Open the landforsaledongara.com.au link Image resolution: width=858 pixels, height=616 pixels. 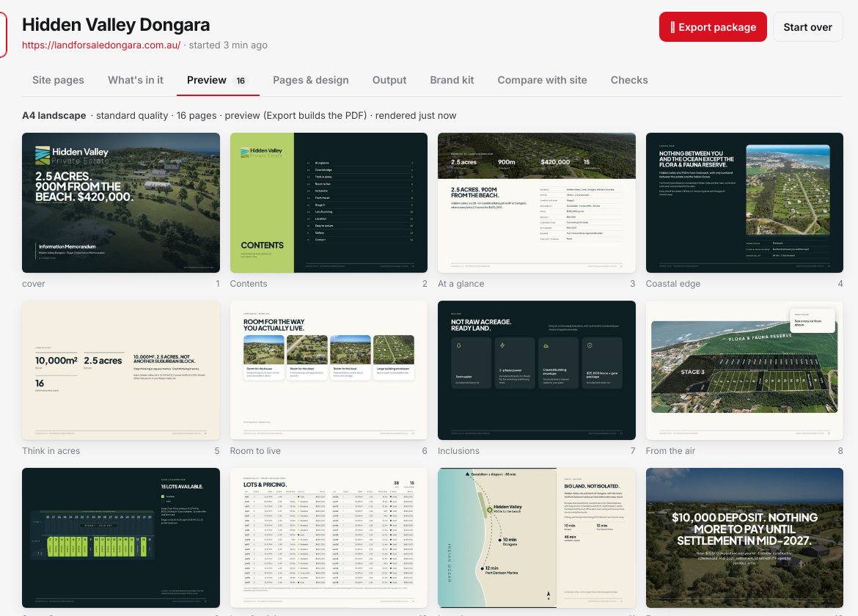(x=101, y=45)
